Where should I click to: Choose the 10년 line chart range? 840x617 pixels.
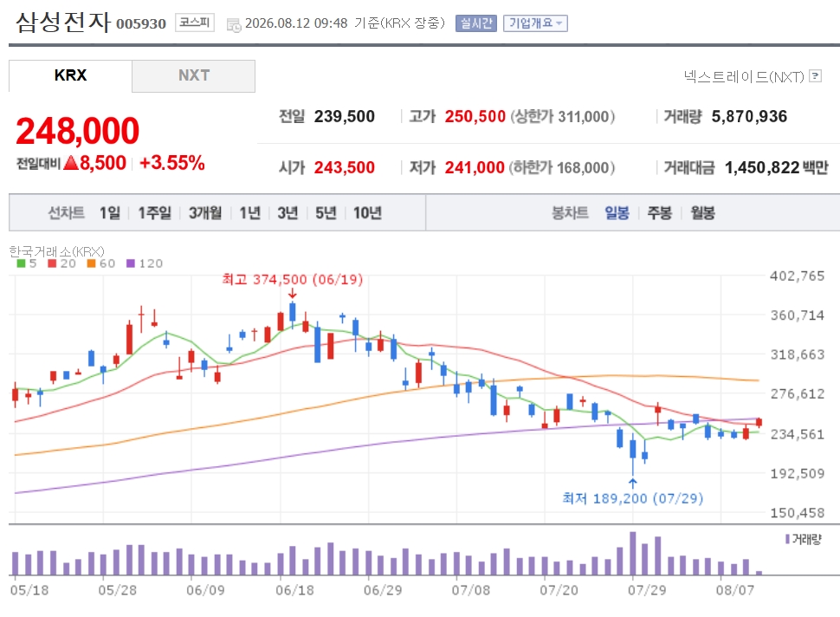pyautogui.click(x=367, y=213)
